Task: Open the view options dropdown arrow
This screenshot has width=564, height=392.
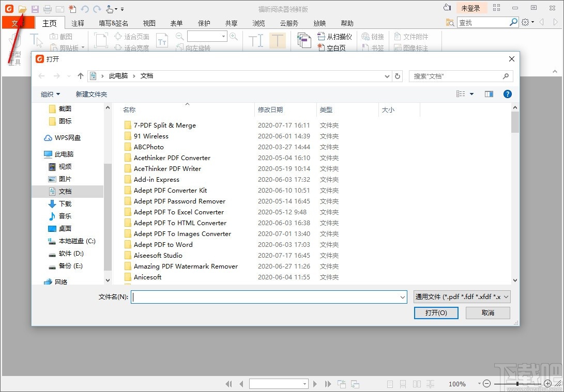Action: 471,94
